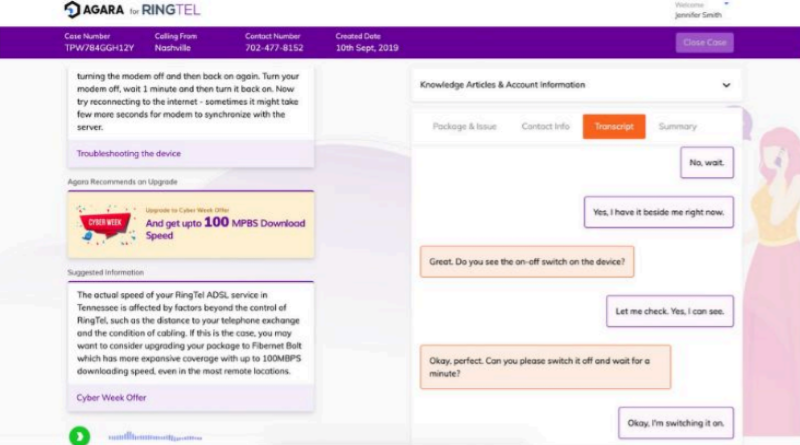Open the Summary tab
Viewport: 800px width, 445px height.
coord(677,127)
